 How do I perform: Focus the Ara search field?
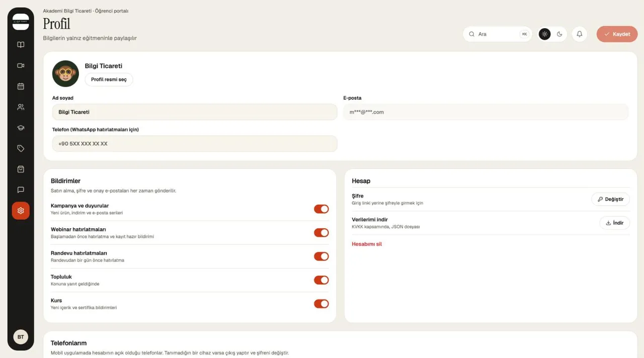[497, 34]
